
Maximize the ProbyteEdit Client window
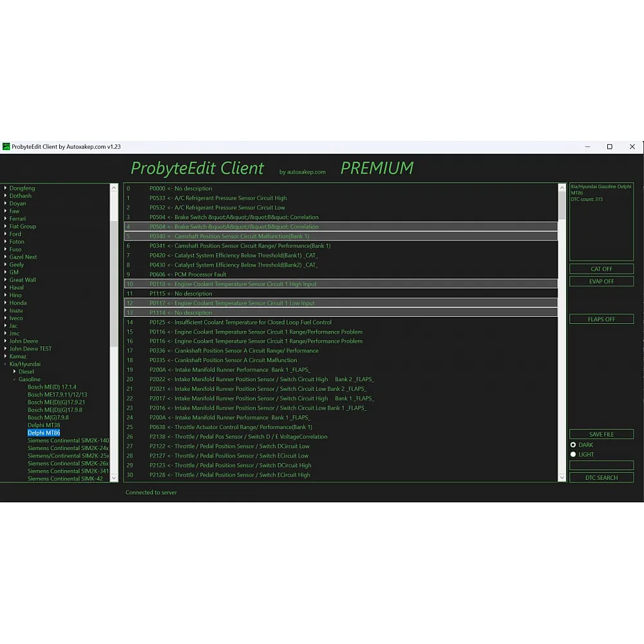point(609,147)
